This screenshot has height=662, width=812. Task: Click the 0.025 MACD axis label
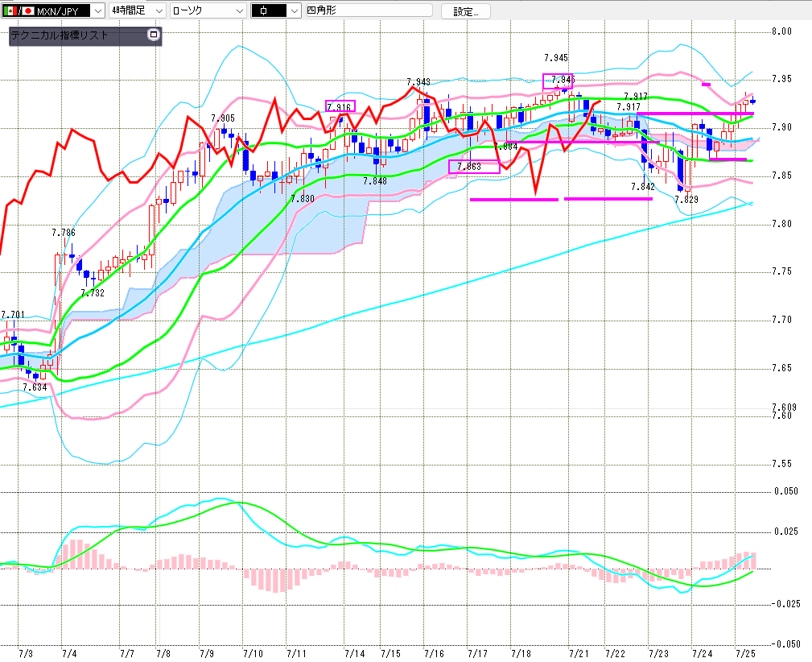click(x=786, y=532)
